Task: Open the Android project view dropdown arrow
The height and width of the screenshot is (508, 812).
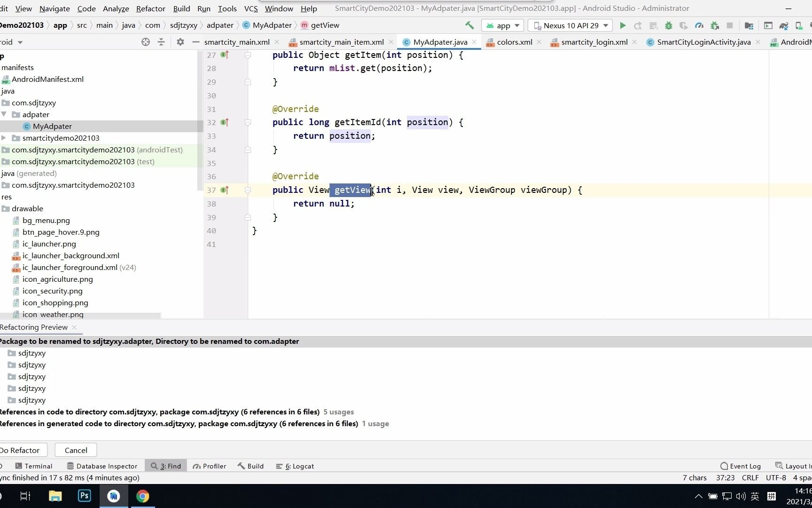Action: pos(20,42)
